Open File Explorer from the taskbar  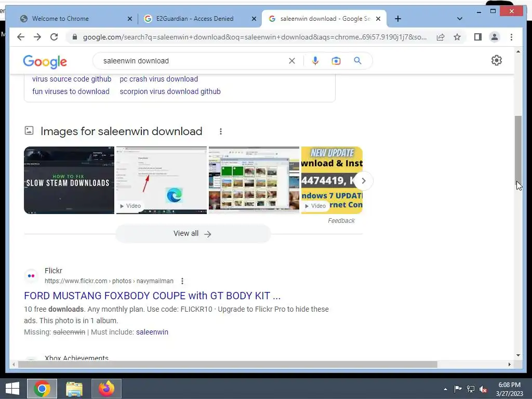pyautogui.click(x=74, y=389)
